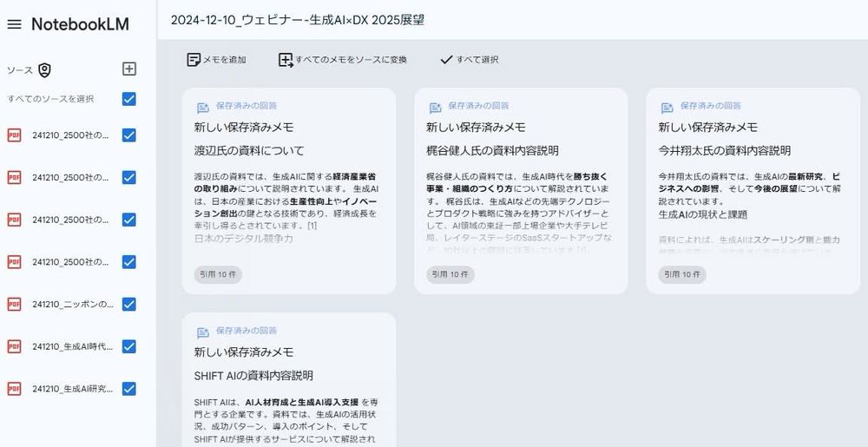The width and height of the screenshot is (868, 447).
Task: Add a new source with the plus icon
Action: pos(129,69)
